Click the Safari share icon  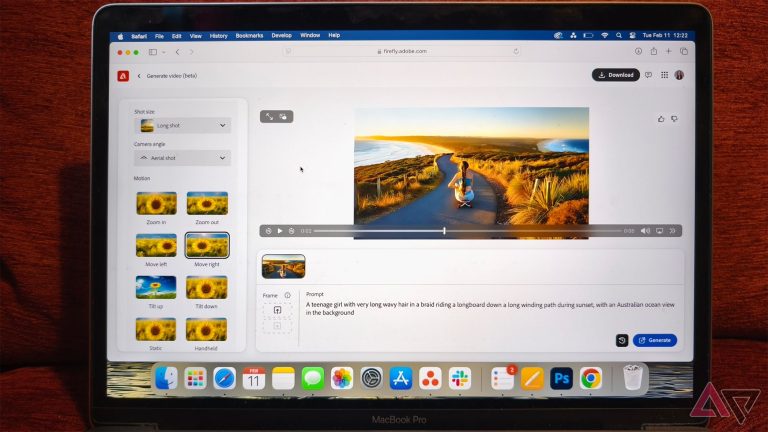tap(653, 51)
